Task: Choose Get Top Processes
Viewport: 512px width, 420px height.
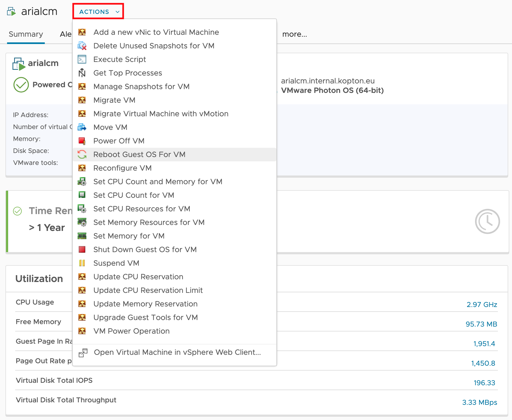Action: pyautogui.click(x=175, y=73)
